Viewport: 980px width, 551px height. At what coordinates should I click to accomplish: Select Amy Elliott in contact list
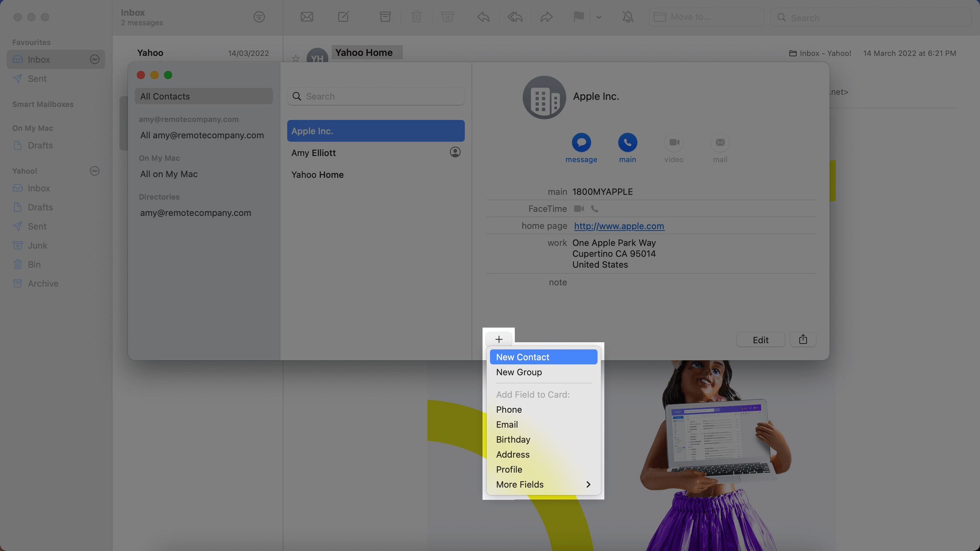(x=314, y=153)
